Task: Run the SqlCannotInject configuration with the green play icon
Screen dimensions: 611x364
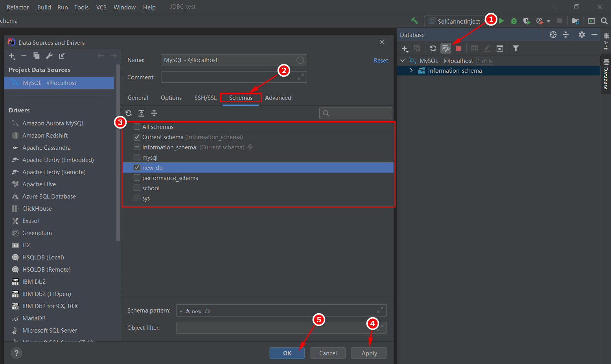Action: [502, 21]
